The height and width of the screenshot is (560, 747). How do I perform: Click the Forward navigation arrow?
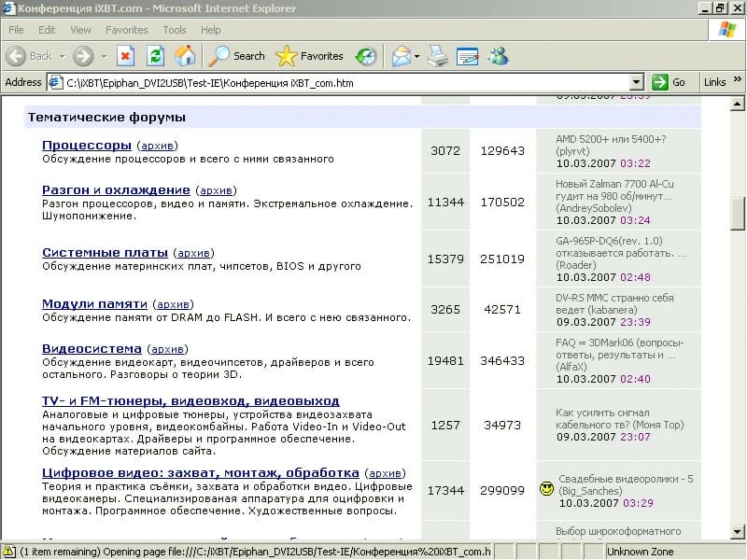(x=83, y=56)
